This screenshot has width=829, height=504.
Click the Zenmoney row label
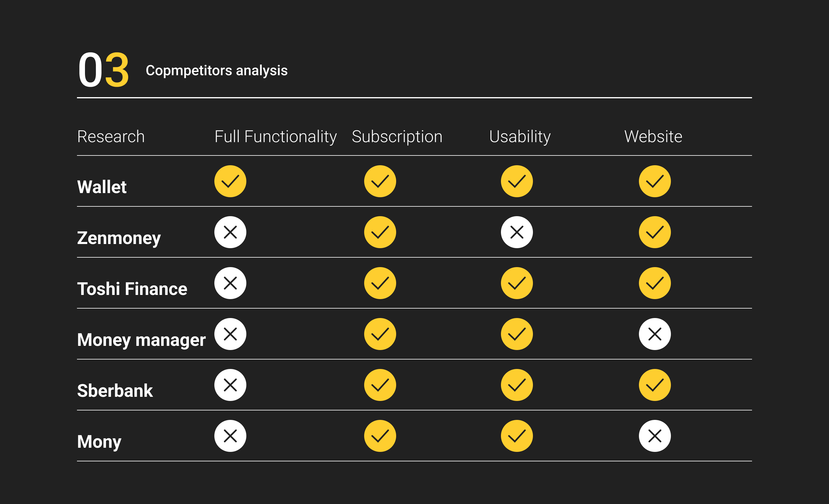point(119,238)
